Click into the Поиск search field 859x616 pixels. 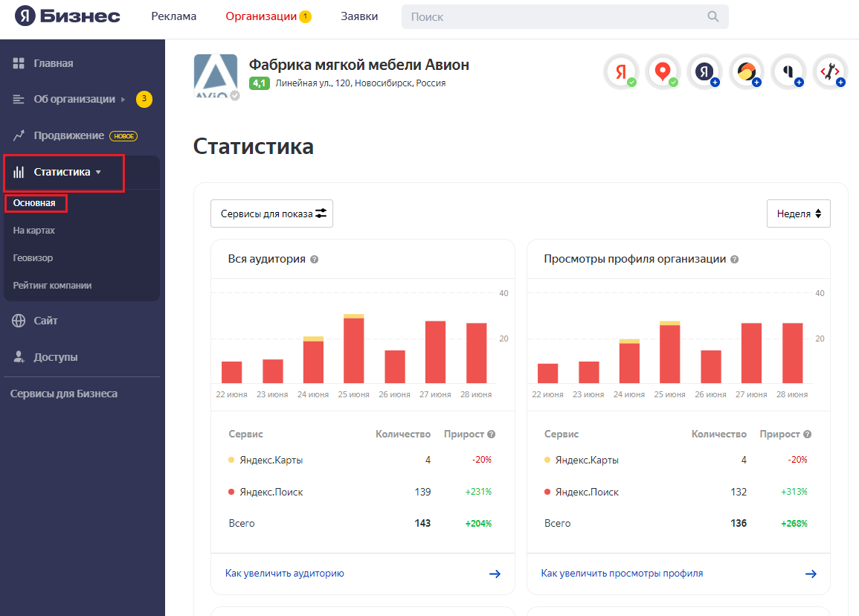[x=554, y=16]
